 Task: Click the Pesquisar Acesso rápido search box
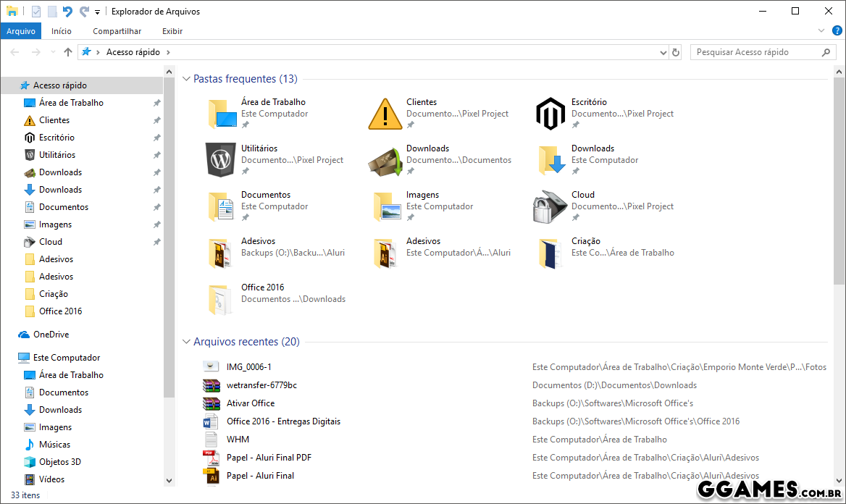click(x=753, y=52)
